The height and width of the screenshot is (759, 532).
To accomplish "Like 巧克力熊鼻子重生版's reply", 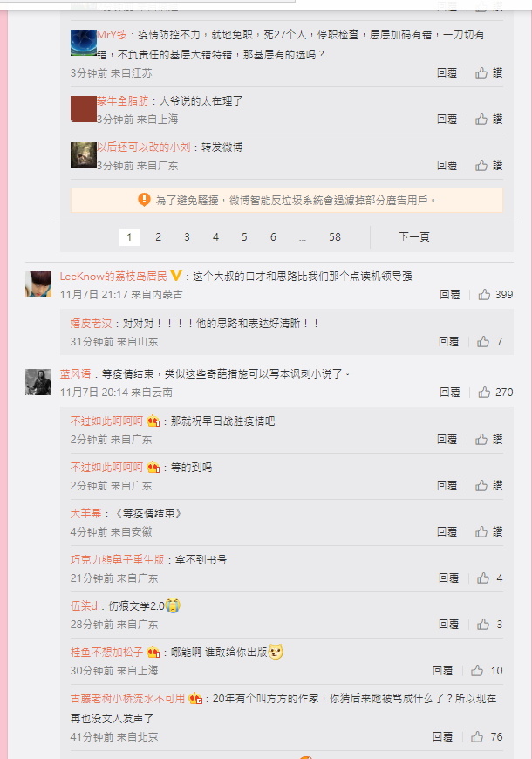I will pyautogui.click(x=489, y=578).
